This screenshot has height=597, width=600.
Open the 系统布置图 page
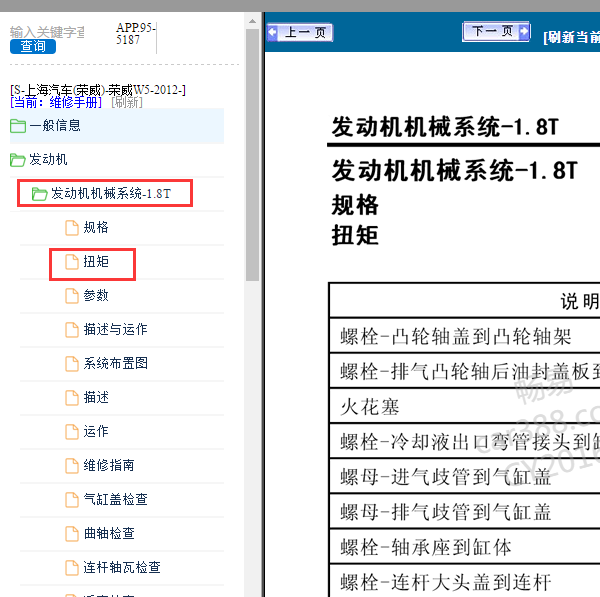tap(116, 363)
